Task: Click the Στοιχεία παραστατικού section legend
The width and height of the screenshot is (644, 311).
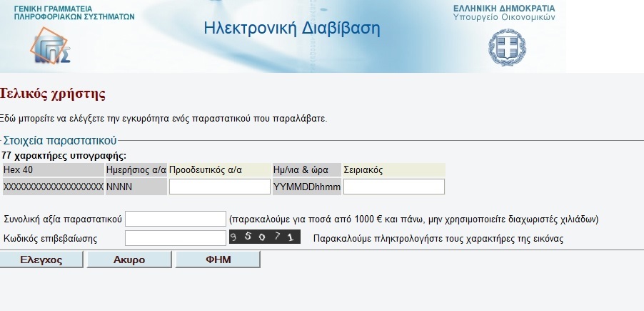Action: click(59, 141)
